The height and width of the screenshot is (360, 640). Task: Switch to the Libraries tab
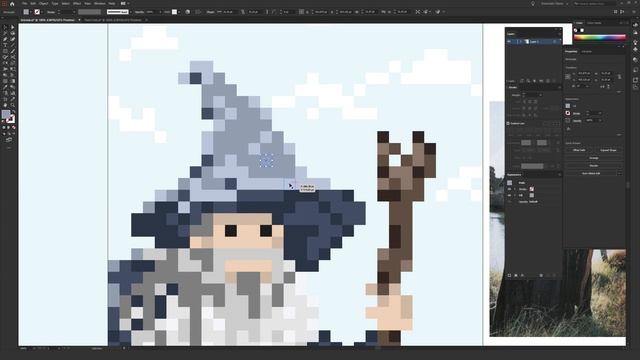(x=587, y=52)
